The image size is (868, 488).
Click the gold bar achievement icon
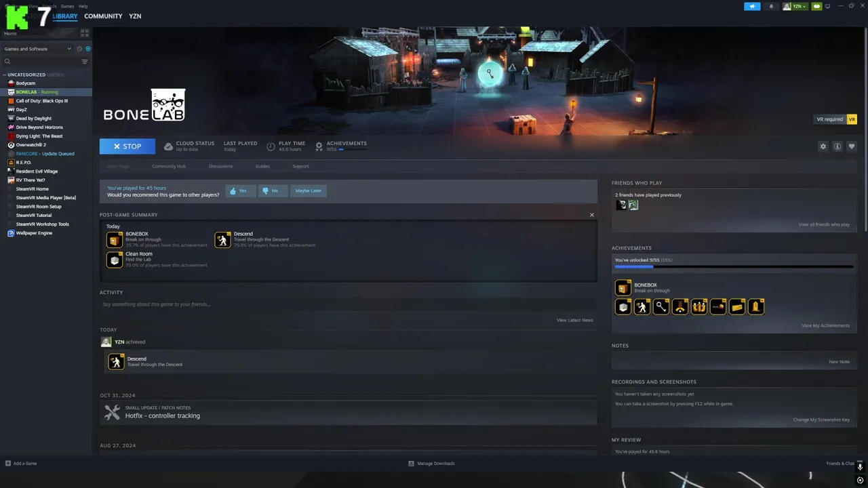[x=737, y=307]
